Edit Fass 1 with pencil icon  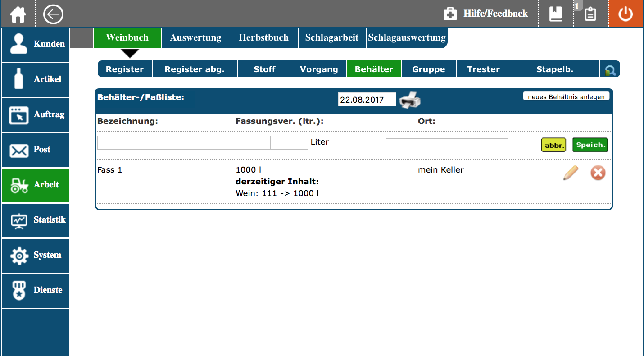[x=571, y=173]
